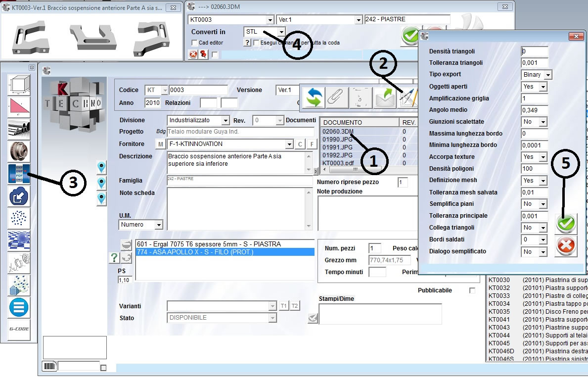This screenshot has width=588, height=380.
Task: Click middle part thumbnail in preview window
Action: point(93,38)
